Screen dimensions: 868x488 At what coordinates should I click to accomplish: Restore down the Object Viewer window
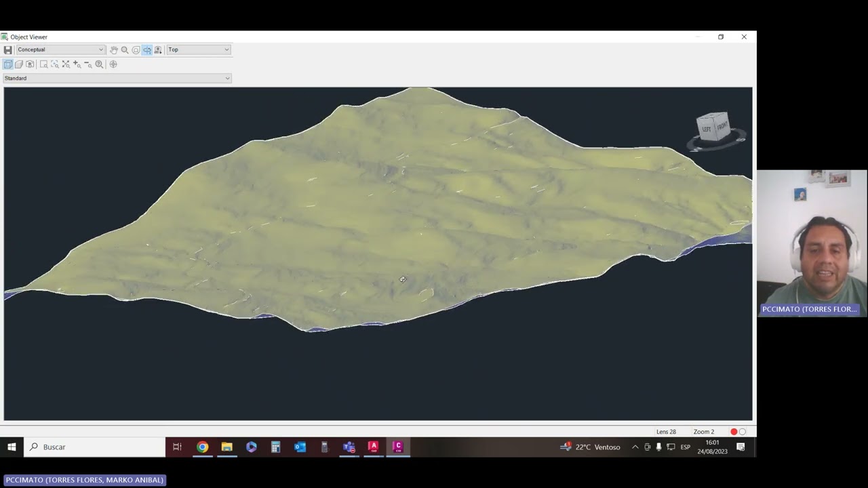pos(721,37)
